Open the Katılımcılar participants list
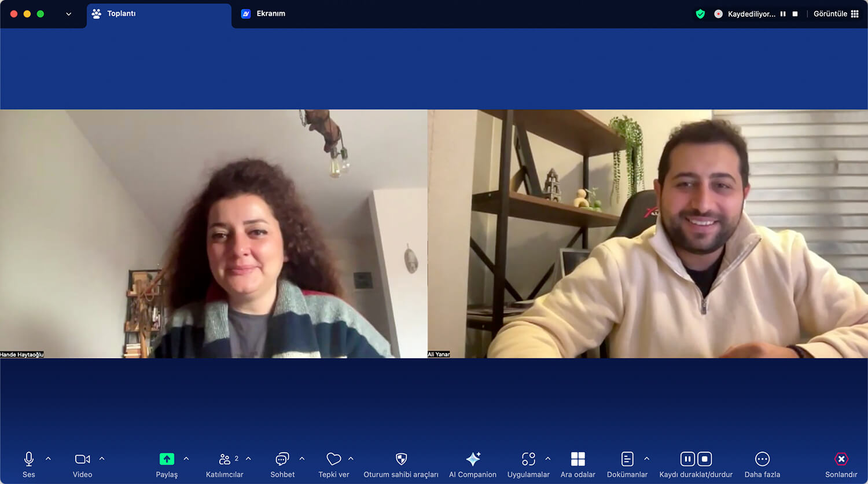This screenshot has height=484, width=868. tap(225, 459)
